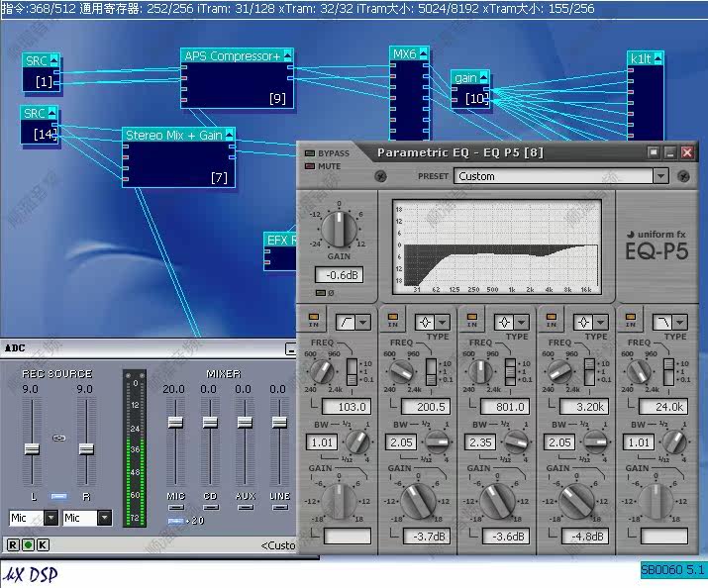Click the R icon in ADC bottom bar
This screenshot has height=588, width=708.
tap(13, 545)
